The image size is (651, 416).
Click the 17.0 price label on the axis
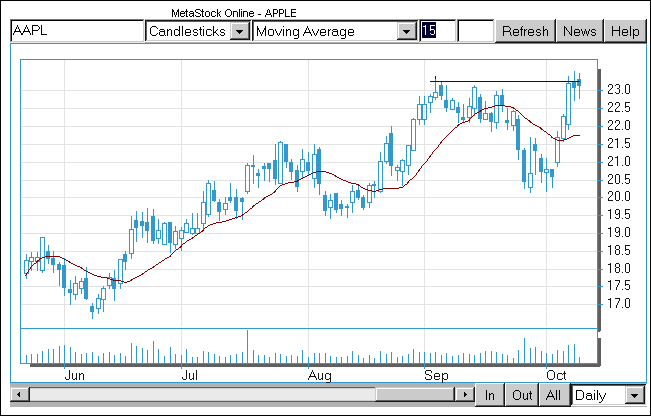click(x=619, y=303)
